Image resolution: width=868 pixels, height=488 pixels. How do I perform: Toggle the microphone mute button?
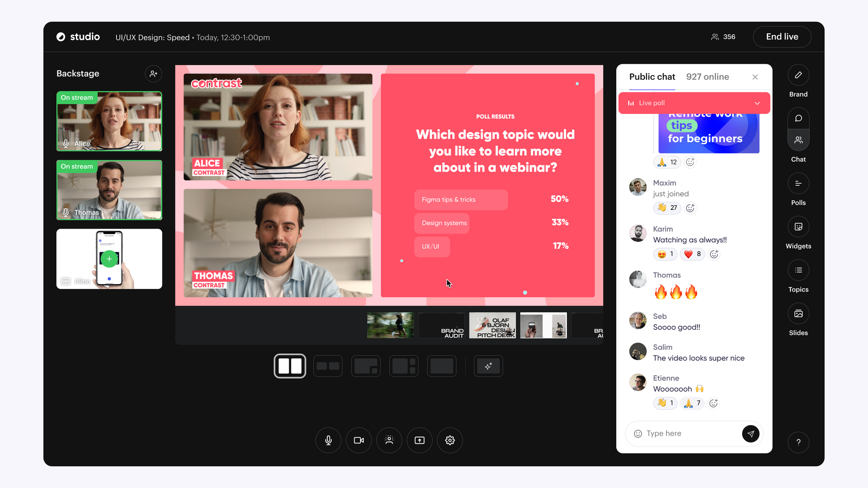(x=329, y=440)
